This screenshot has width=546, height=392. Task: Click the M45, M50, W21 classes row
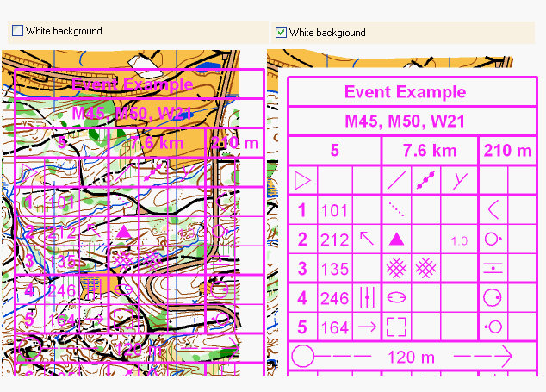pyautogui.click(x=405, y=121)
